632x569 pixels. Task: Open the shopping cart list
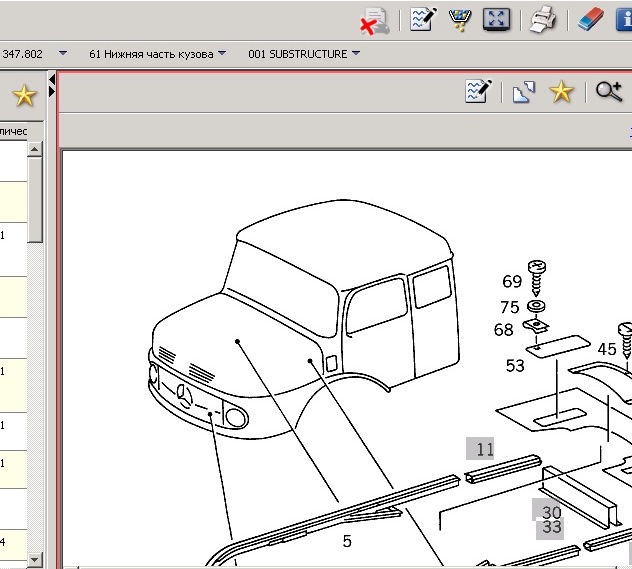[460, 19]
